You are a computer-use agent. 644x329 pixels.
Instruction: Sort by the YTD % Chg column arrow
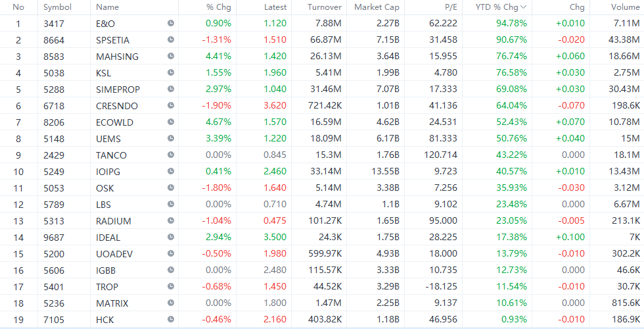pyautogui.click(x=523, y=7)
